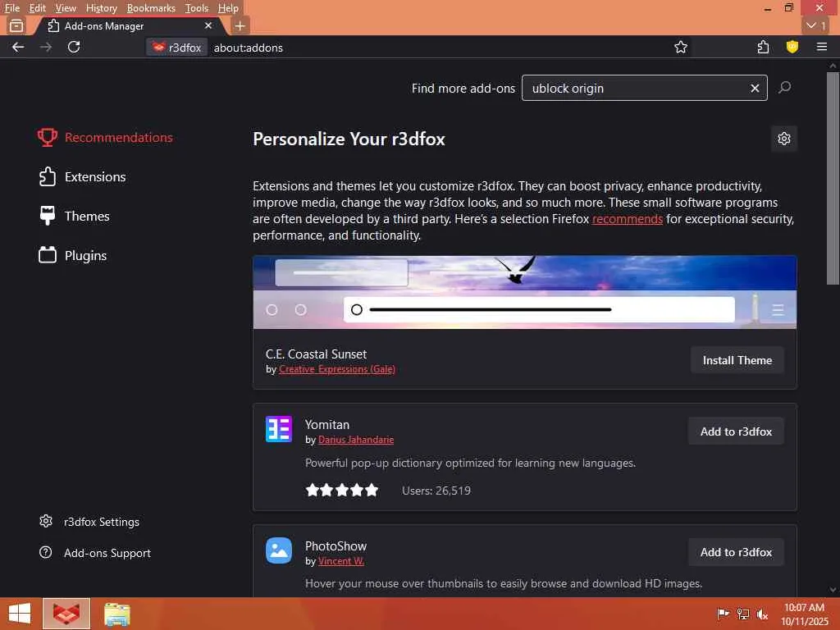
Task: Open the add-on tools gear menu
Action: (783, 139)
